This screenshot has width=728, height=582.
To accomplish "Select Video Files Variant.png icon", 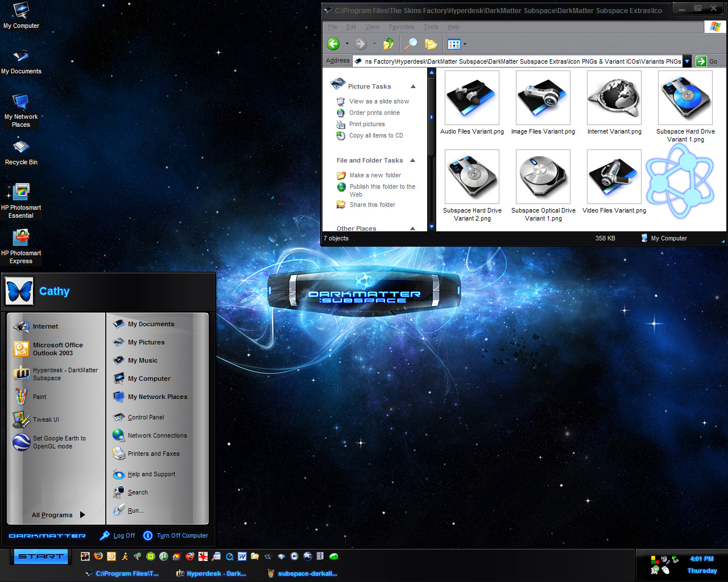I will point(614,177).
